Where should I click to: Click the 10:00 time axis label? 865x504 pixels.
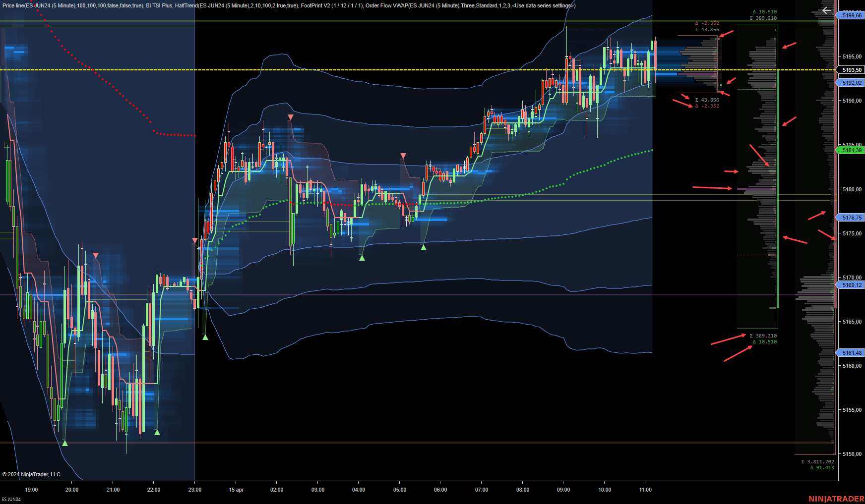pyautogui.click(x=605, y=490)
